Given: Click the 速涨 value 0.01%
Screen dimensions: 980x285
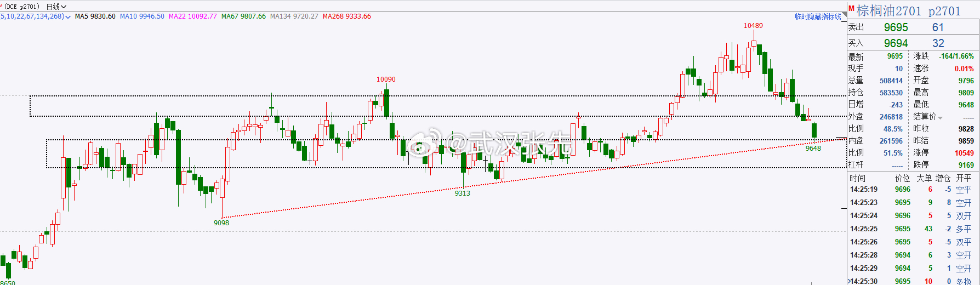Looking at the screenshot, I should [x=964, y=69].
